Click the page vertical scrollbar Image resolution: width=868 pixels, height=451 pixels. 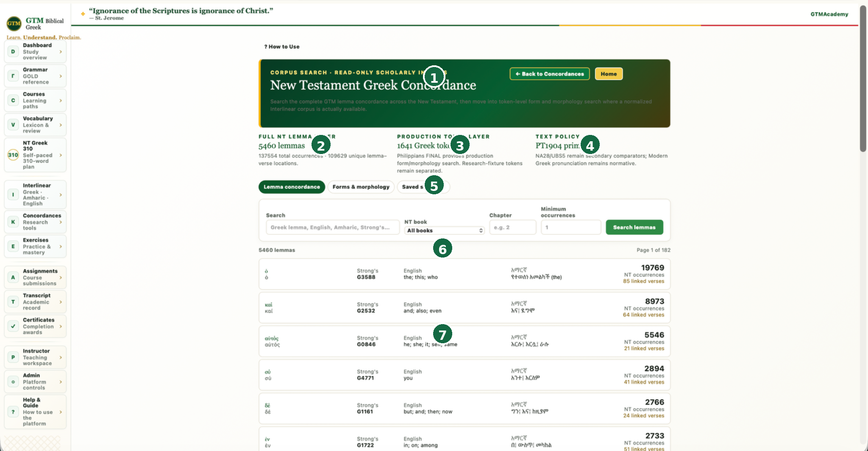[x=863, y=78]
